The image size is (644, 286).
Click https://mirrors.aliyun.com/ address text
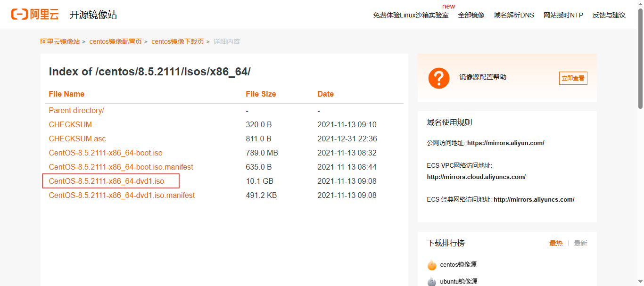(506, 143)
